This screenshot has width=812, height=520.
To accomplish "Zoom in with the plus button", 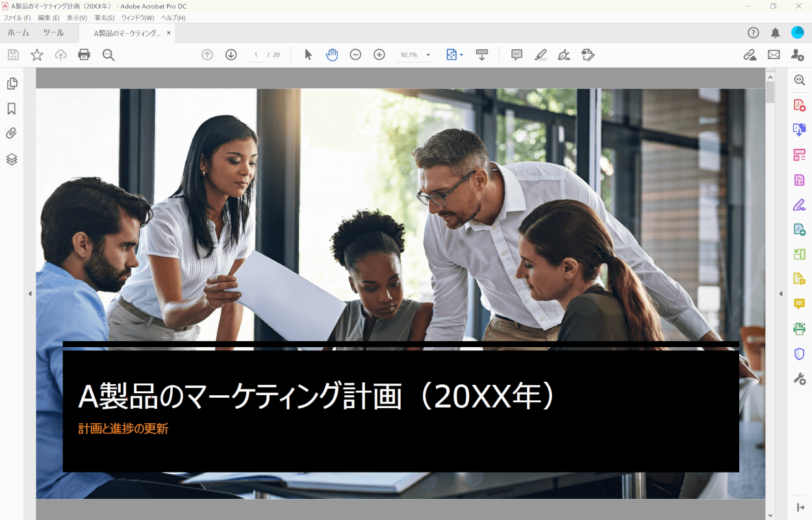I will (379, 55).
